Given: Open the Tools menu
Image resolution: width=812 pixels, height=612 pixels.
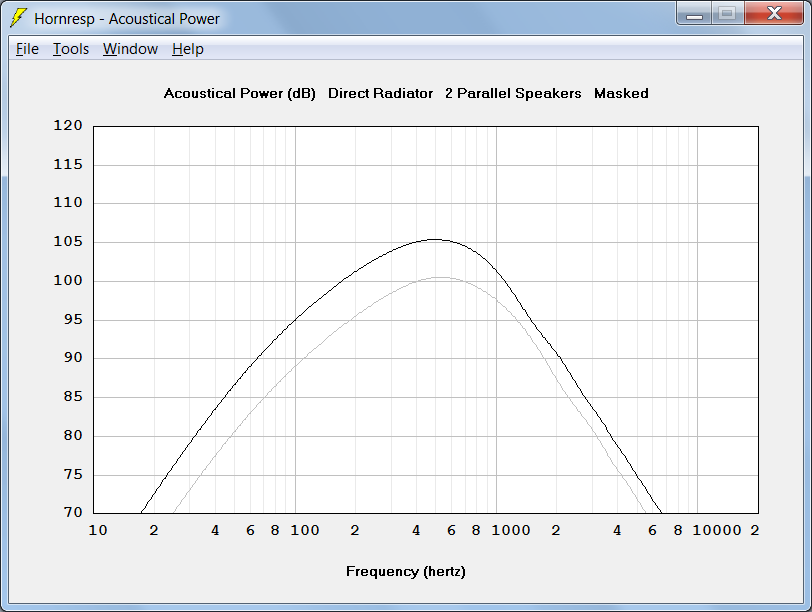Looking at the screenshot, I should pyautogui.click(x=71, y=49).
